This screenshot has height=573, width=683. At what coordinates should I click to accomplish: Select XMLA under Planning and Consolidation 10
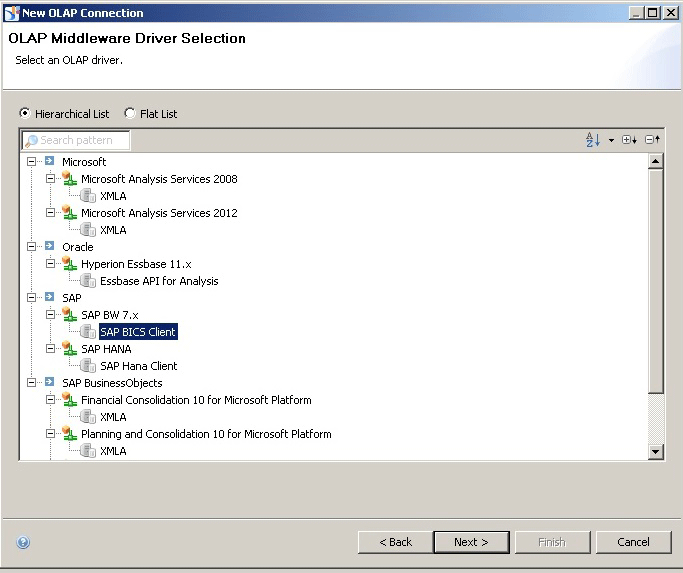click(x=113, y=451)
